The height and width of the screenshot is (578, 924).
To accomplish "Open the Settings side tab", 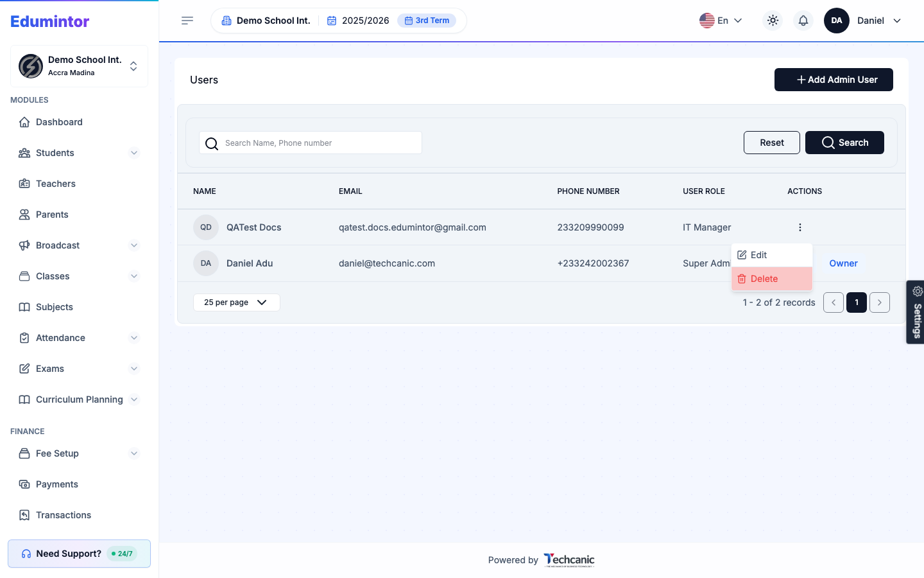I will (916, 312).
